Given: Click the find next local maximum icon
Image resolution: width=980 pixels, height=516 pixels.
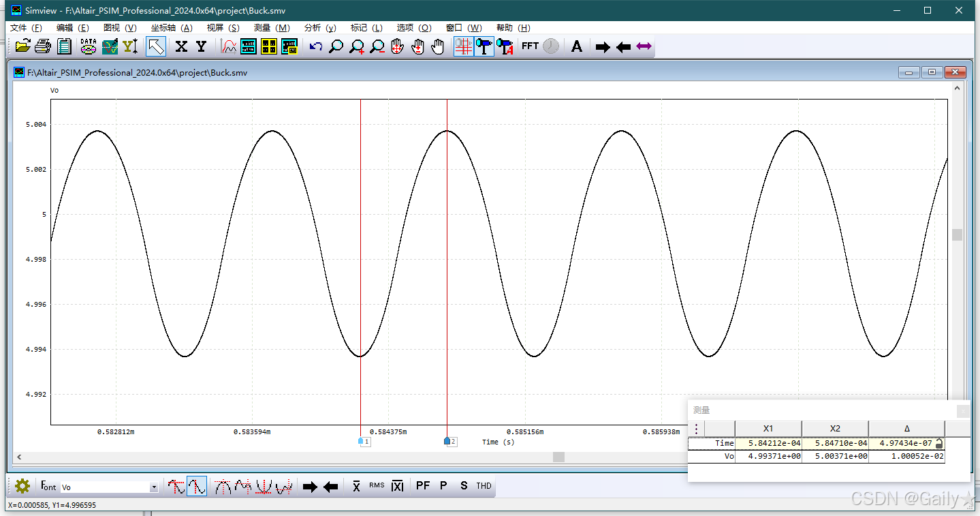Looking at the screenshot, I should pyautogui.click(x=243, y=486).
